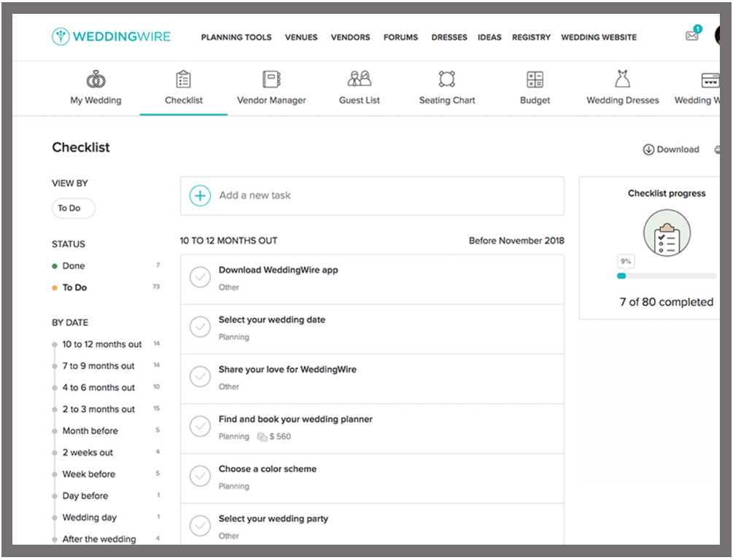Click the 7 of 80 completed text

coord(667,302)
